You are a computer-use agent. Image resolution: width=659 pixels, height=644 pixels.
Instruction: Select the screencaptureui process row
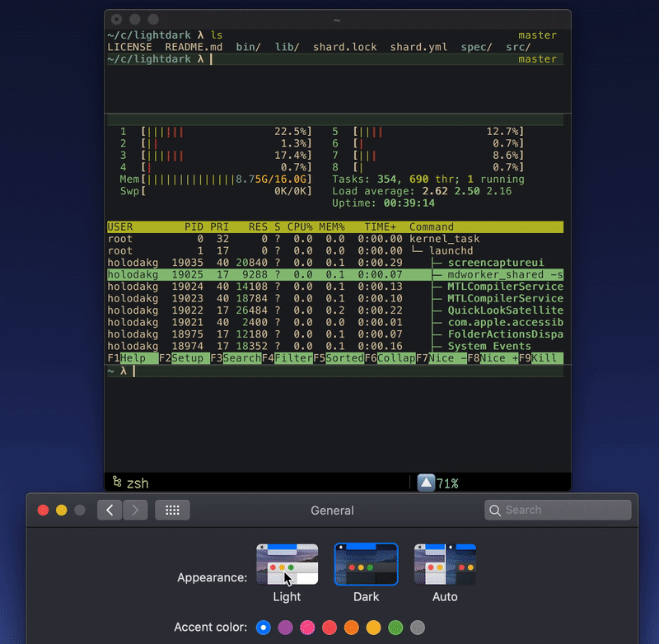[x=335, y=263]
